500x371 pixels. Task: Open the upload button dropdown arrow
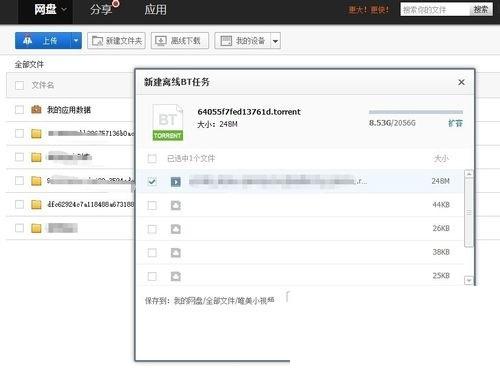(76, 41)
